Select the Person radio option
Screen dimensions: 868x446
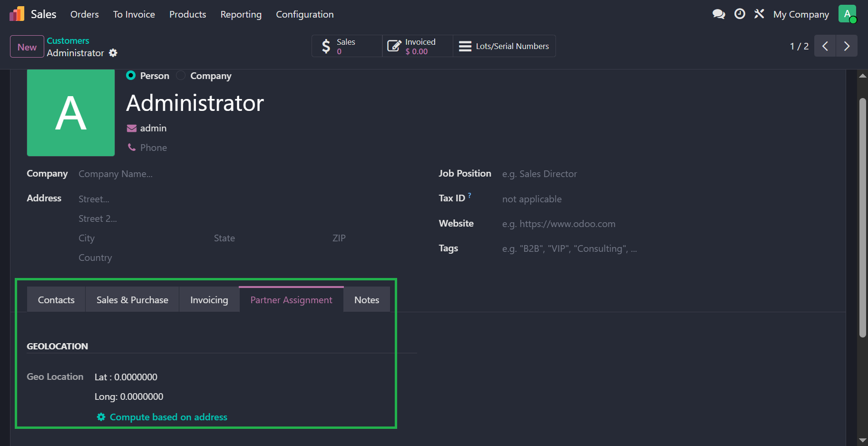click(x=131, y=76)
